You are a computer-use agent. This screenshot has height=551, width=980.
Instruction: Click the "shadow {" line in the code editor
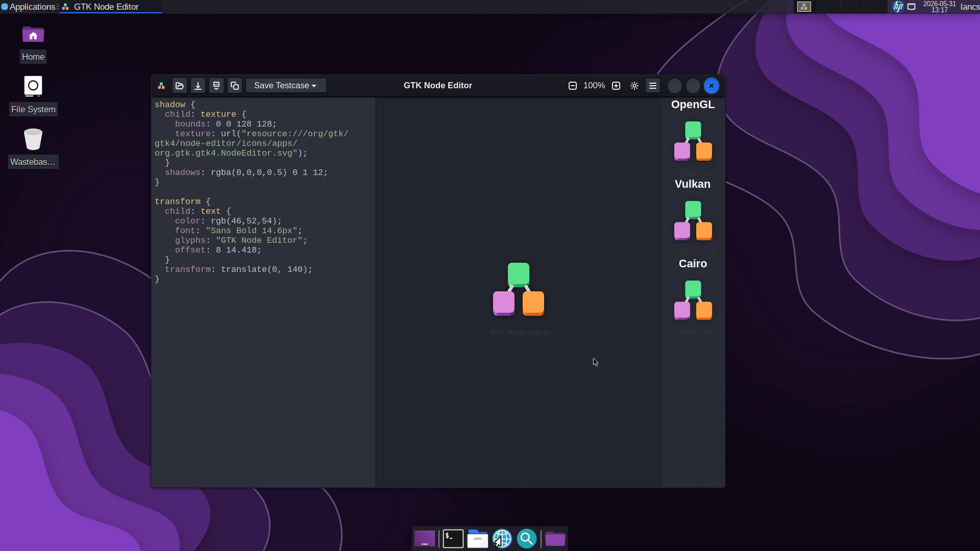pyautogui.click(x=175, y=105)
